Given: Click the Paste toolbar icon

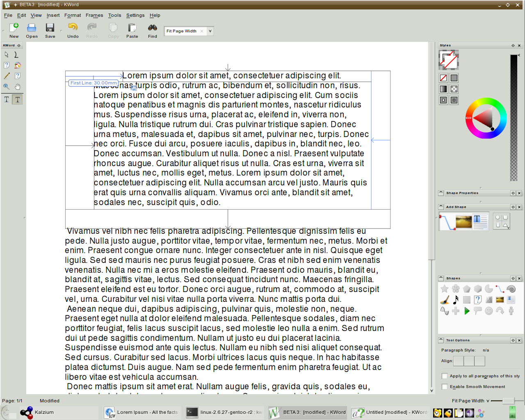Looking at the screenshot, I should click(132, 31).
